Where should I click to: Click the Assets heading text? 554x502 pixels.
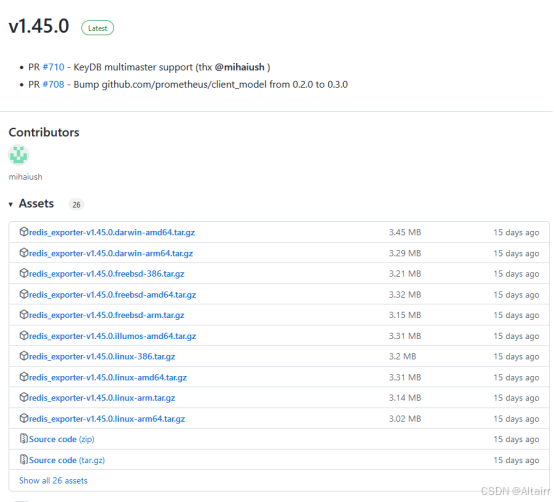(36, 203)
